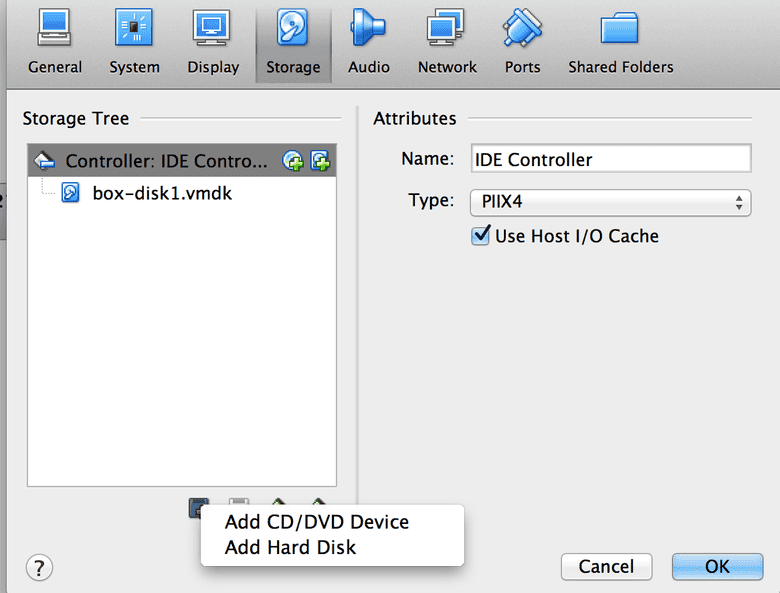780x593 pixels.
Task: Choose Add Hard Disk from menu
Action: (332, 547)
